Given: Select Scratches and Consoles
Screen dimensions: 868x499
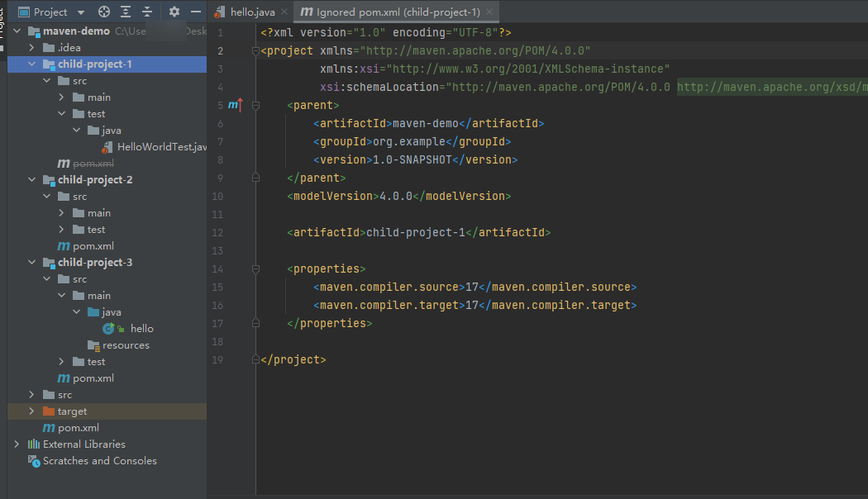Looking at the screenshot, I should tap(107, 461).
